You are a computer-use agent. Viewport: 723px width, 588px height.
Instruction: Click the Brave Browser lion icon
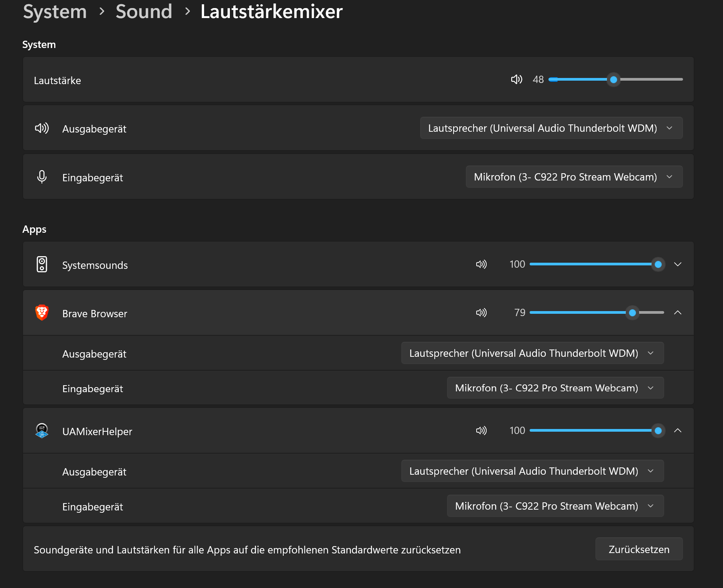coord(42,313)
